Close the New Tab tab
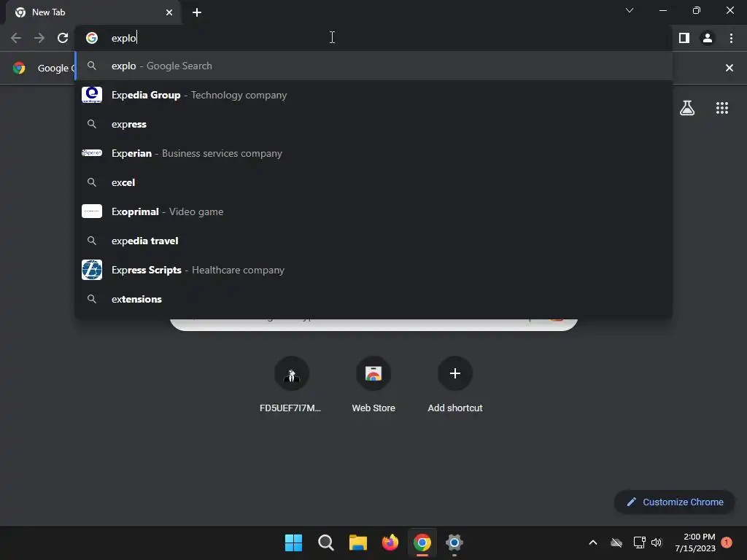This screenshot has height=560, width=747. click(169, 12)
